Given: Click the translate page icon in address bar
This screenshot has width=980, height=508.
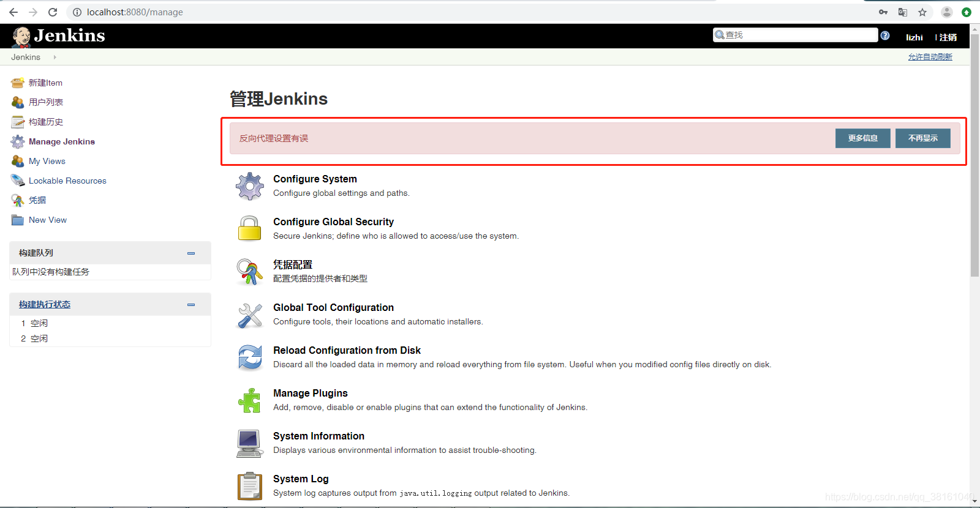Looking at the screenshot, I should pyautogui.click(x=903, y=12).
